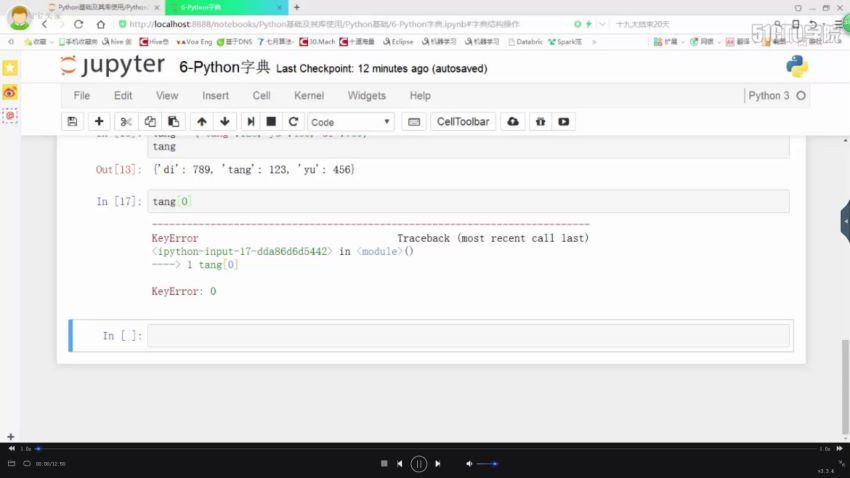Run cell and select below
The image size is (850, 478).
pos(250,122)
